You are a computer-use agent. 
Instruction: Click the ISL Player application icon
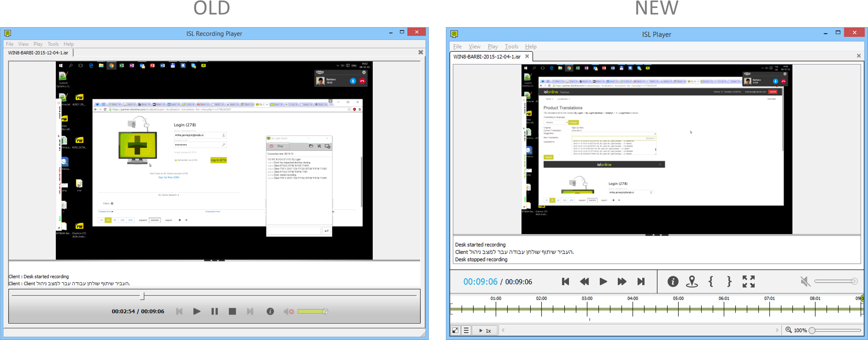pos(454,34)
